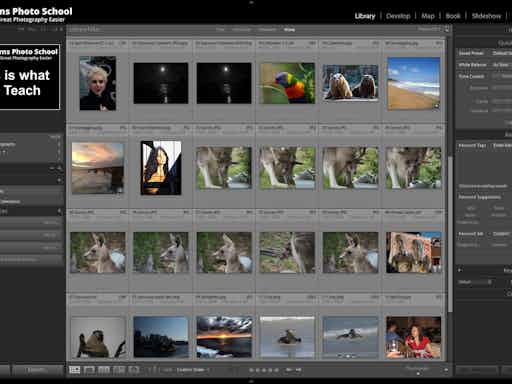Set a star rating in the toolbar
512x384 pixels.
263,370
